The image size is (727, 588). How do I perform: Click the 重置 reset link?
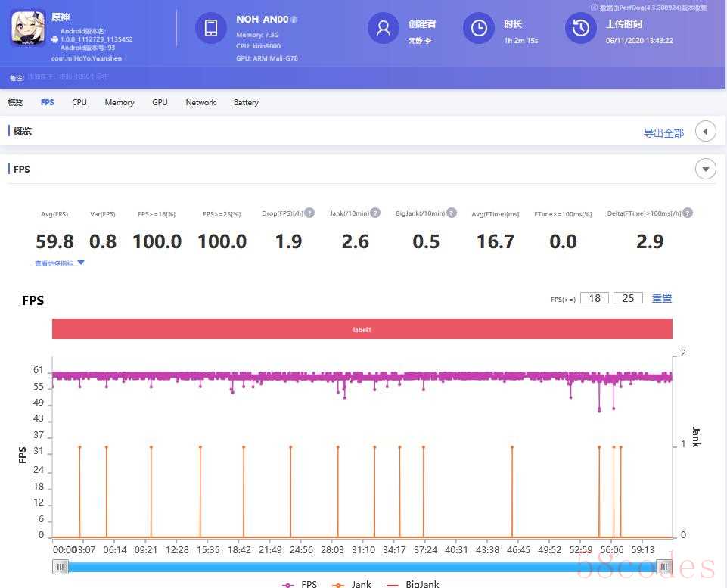(x=662, y=298)
